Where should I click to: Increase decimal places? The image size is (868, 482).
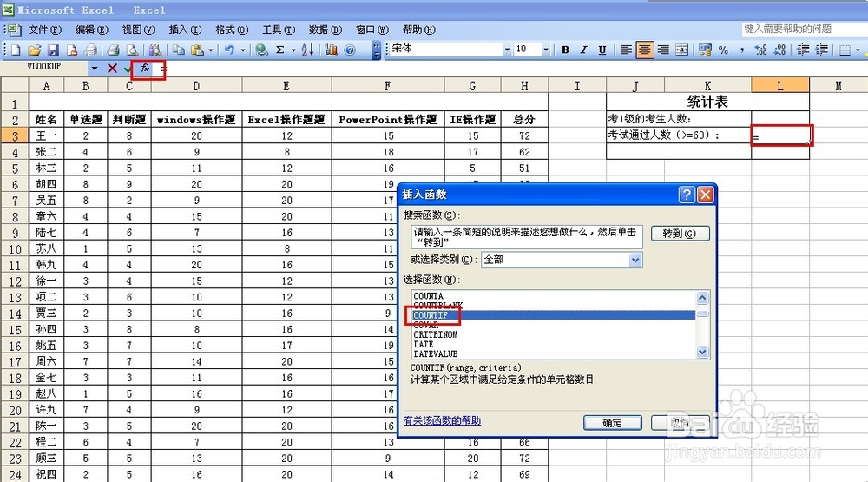click(x=760, y=50)
